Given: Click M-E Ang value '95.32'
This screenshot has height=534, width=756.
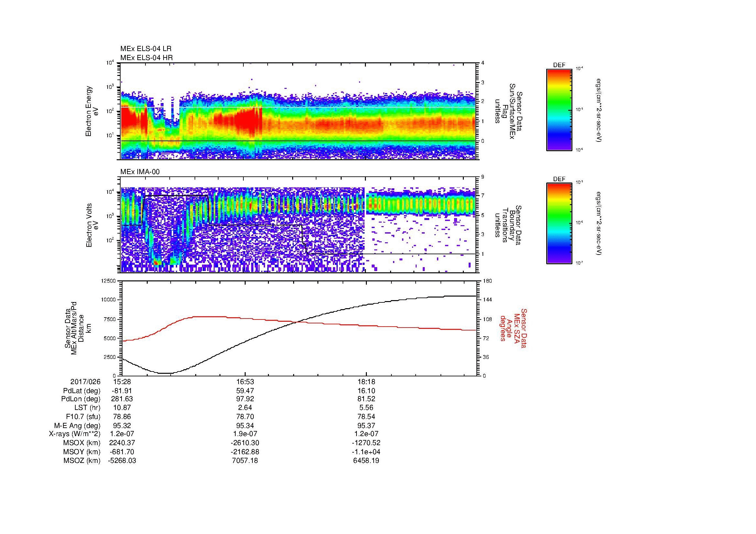Looking at the screenshot, I should [x=122, y=425].
